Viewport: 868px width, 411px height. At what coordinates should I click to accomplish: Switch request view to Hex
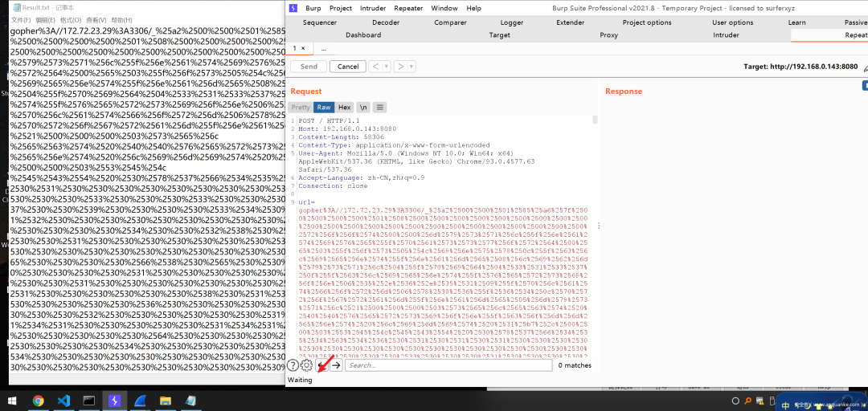click(x=344, y=108)
